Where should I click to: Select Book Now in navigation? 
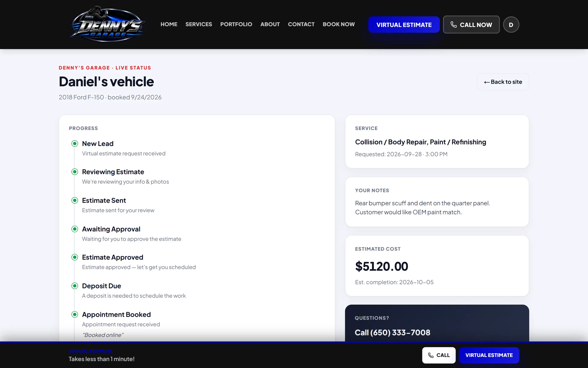pyautogui.click(x=339, y=24)
